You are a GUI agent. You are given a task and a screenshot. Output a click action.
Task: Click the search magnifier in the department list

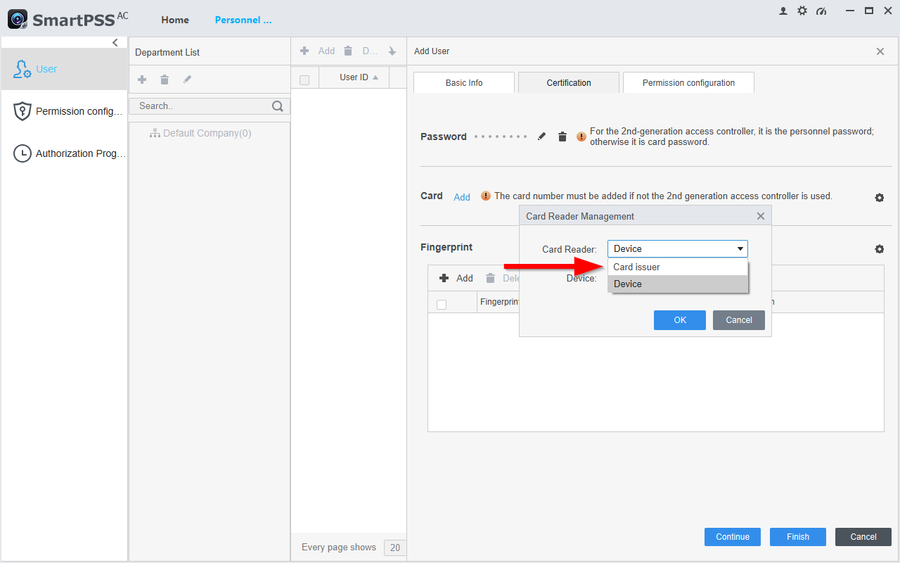pyautogui.click(x=277, y=106)
